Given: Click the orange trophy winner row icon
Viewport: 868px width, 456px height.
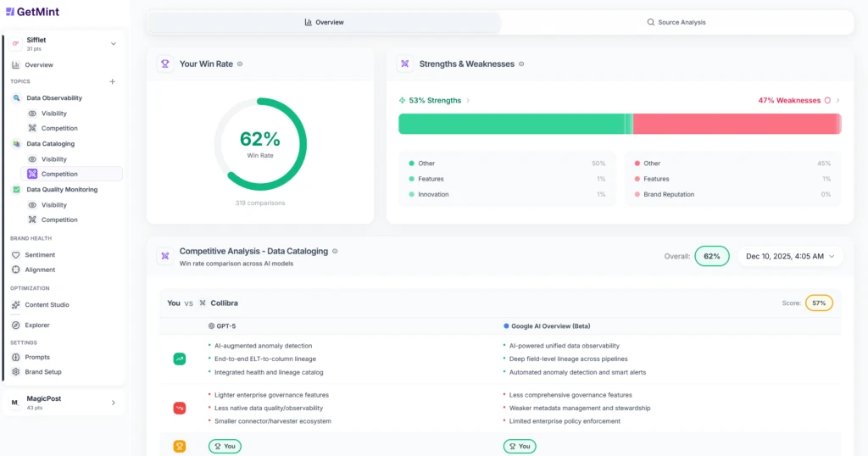Looking at the screenshot, I should [x=180, y=447].
